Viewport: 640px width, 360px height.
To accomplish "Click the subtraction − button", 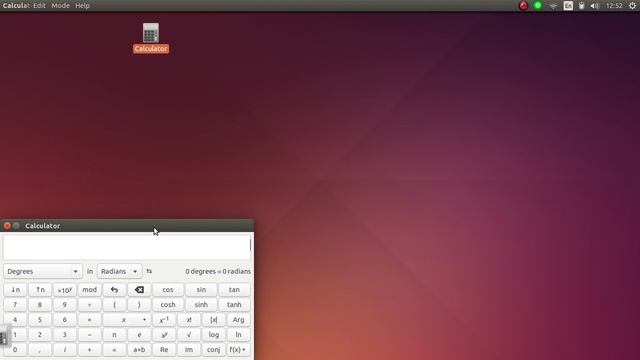I will [89, 335].
